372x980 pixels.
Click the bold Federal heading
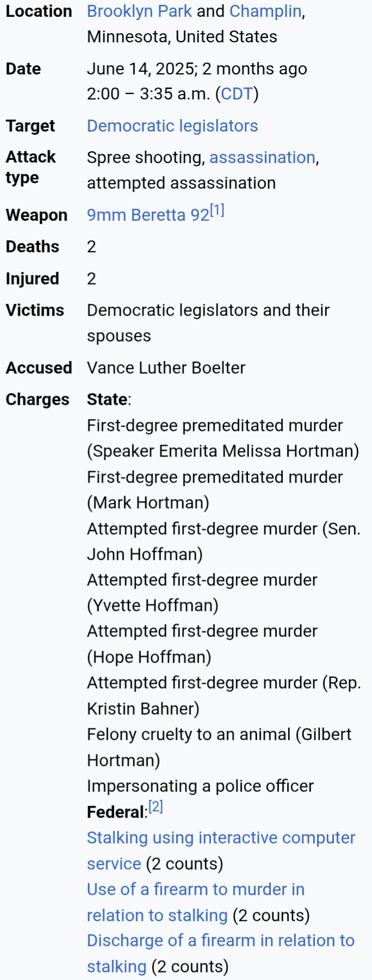(x=116, y=812)
